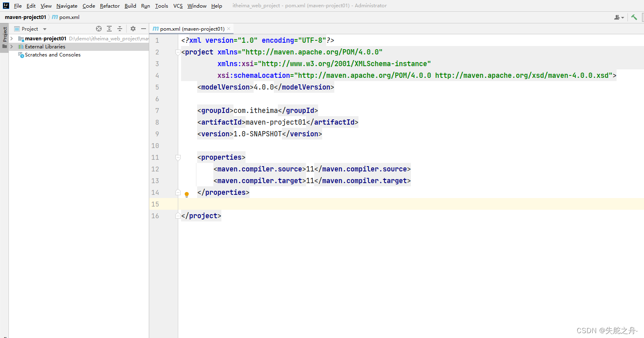This screenshot has width=644, height=338.
Task: Click the xmlns:xsi attribute on line 3
Action: click(x=236, y=64)
